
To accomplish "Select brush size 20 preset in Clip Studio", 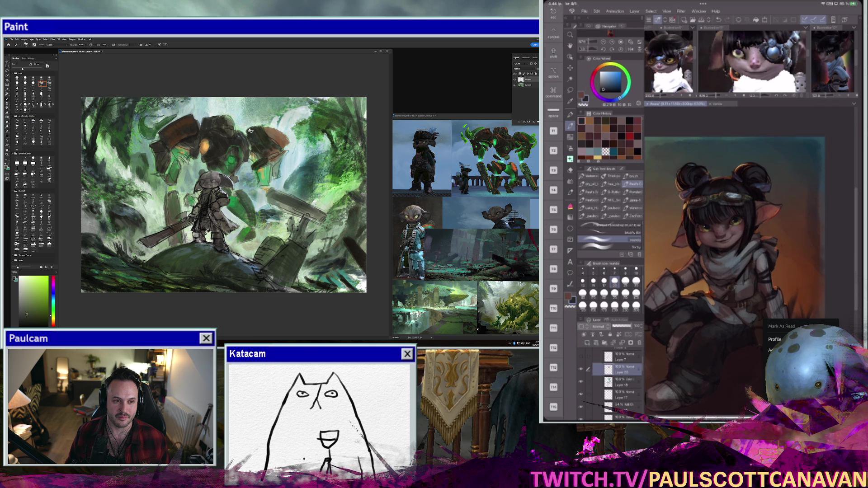I will [x=614, y=282].
